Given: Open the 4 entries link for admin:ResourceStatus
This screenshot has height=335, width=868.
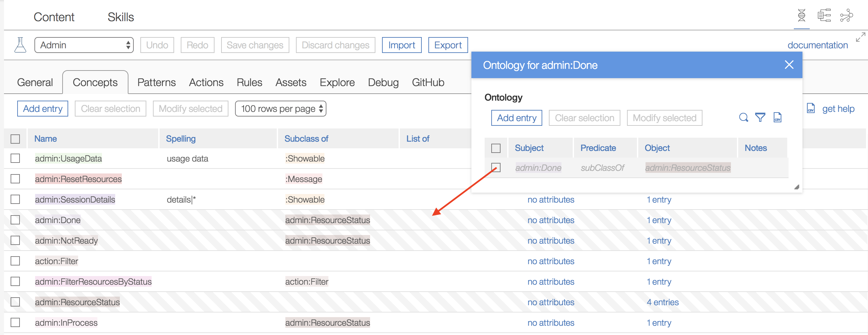Looking at the screenshot, I should [x=662, y=302].
